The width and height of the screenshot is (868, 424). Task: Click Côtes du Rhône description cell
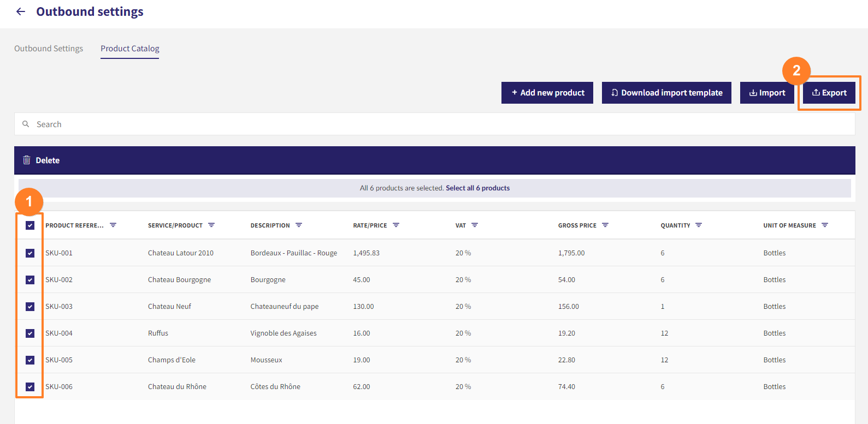coord(275,386)
